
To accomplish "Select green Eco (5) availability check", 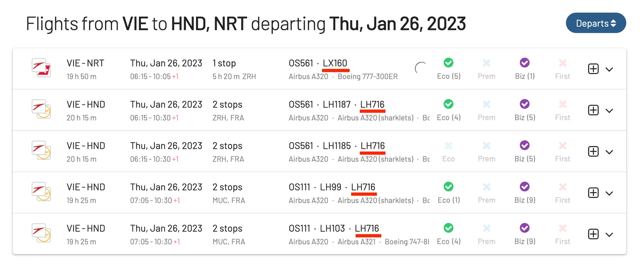I will click(x=448, y=62).
